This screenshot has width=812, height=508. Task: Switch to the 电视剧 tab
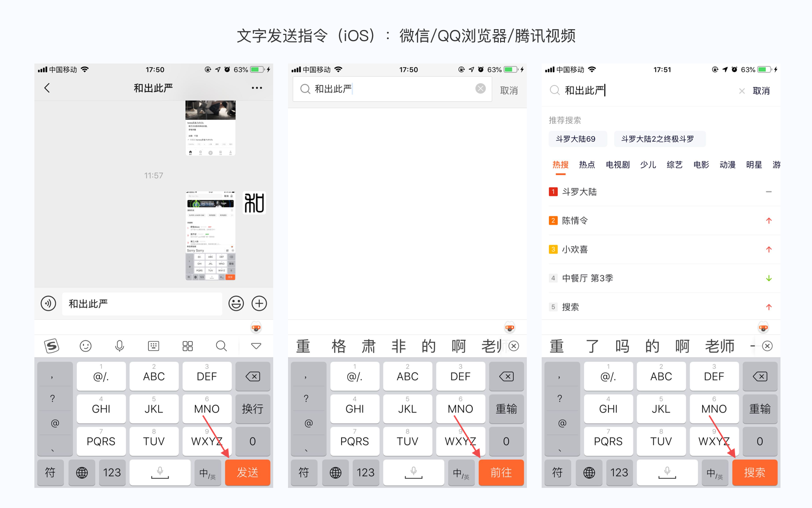point(618,165)
